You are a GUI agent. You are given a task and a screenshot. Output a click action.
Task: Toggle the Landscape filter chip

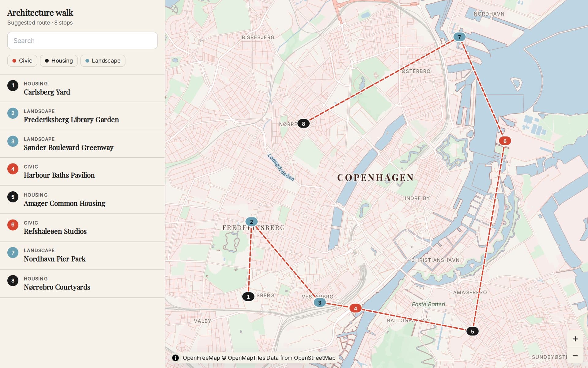click(103, 61)
